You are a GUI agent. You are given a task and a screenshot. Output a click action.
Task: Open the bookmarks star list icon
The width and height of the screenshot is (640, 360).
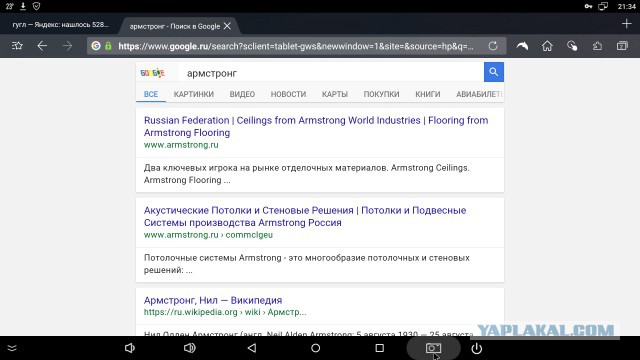pos(17,46)
